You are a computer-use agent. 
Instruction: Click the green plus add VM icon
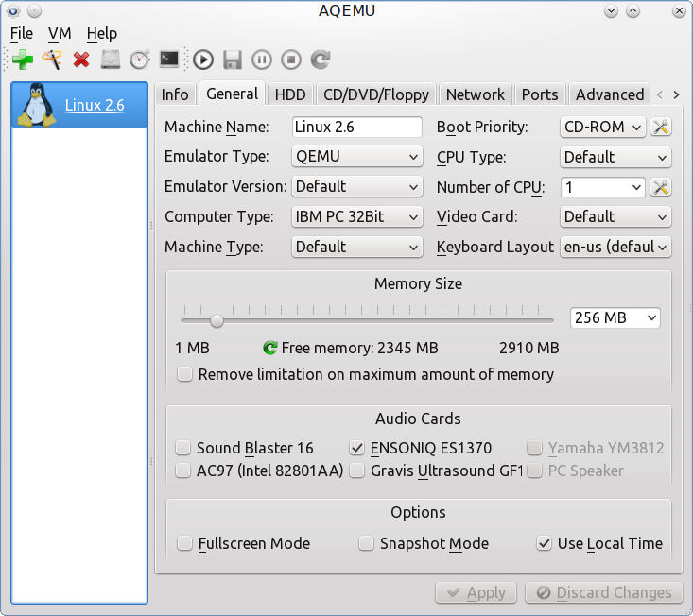tap(23, 60)
